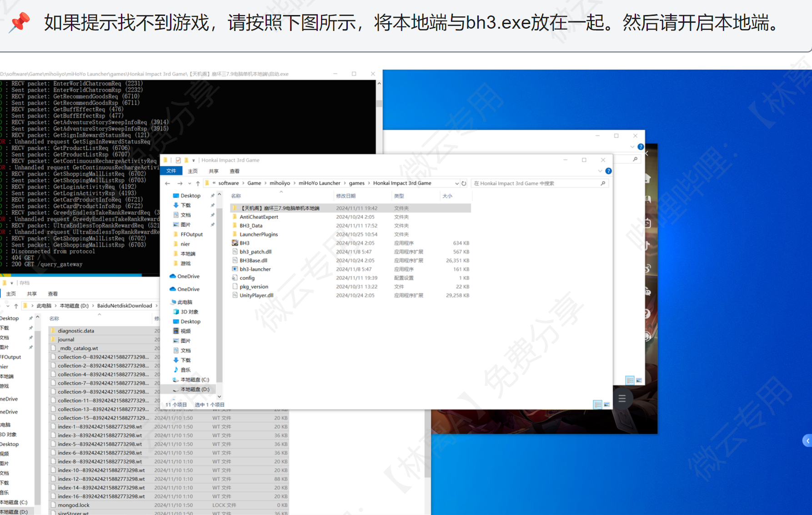Screen dimensions: 812x515
Task: Select the 【天机阁】崩坏三7.9电脑单机本地端 folder
Action: tap(351, 208)
